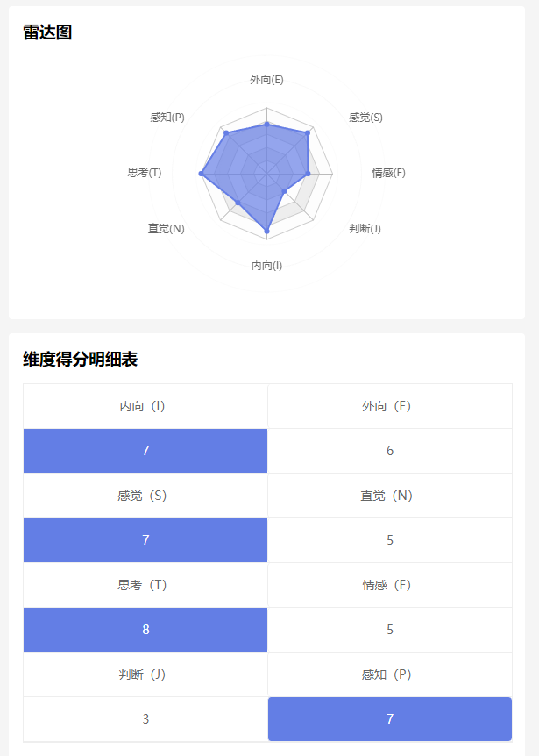Image resolution: width=539 pixels, height=756 pixels.
Task: Click the 感知(P) axis label on radar
Action: pyautogui.click(x=167, y=118)
